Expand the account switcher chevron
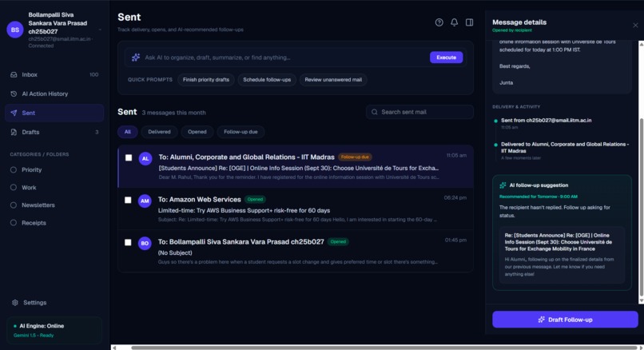 click(100, 30)
